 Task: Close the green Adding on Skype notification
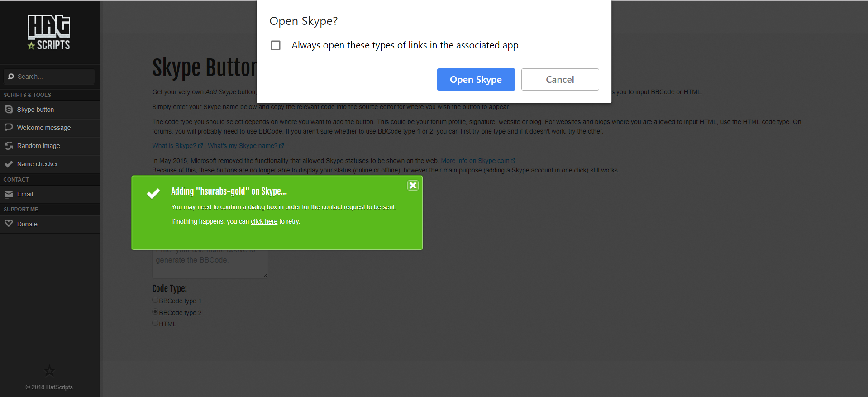tap(413, 185)
